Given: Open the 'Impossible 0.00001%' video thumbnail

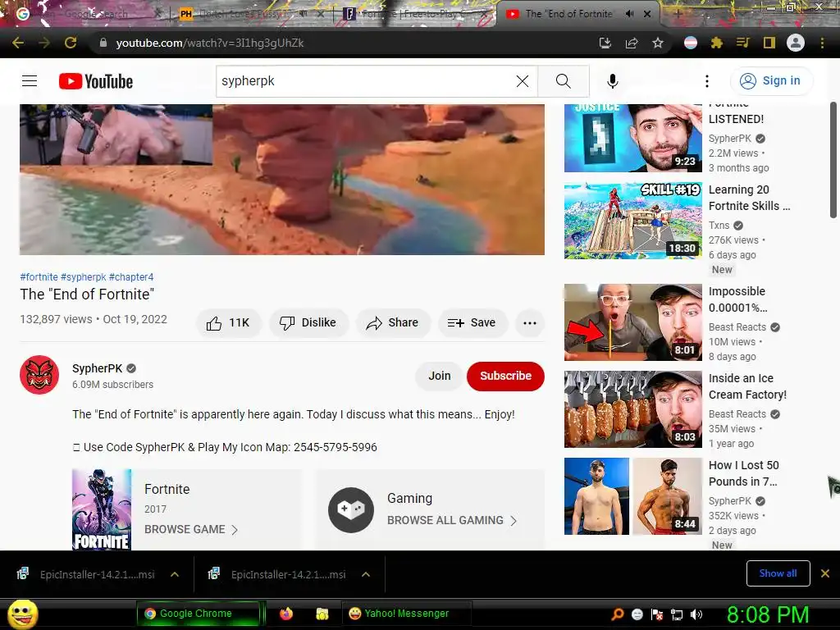Looking at the screenshot, I should click(632, 322).
